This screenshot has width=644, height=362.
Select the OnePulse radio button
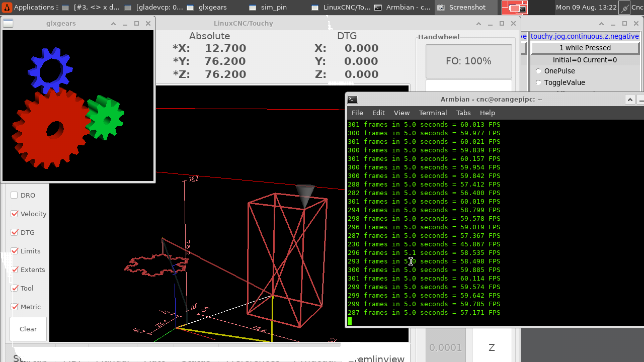538,71
